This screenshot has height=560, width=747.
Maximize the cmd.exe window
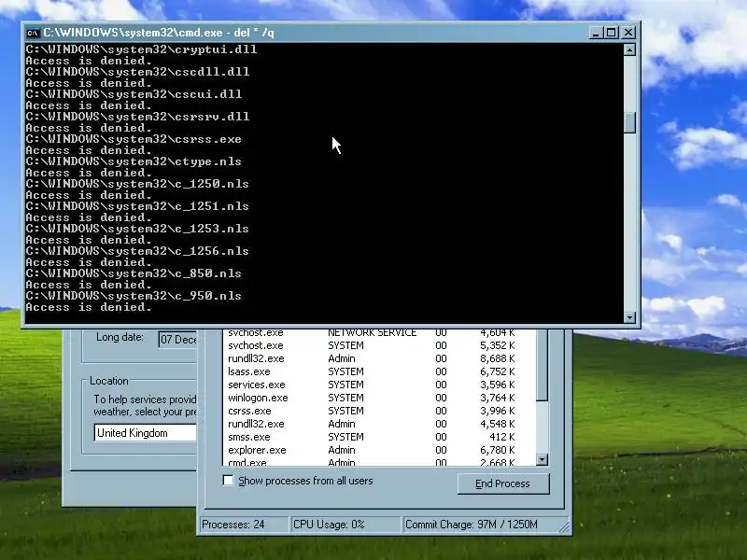point(612,33)
